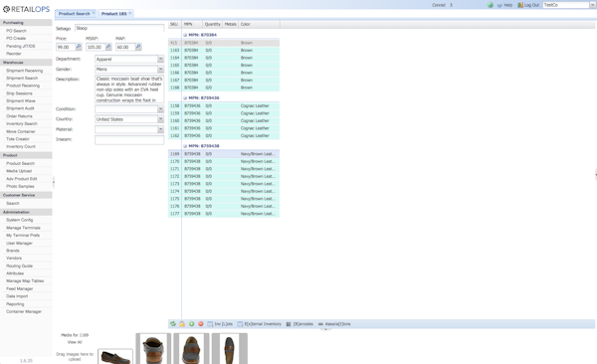Image resolution: width=597 pixels, height=364 pixels.
Task: Click the product name field containing Sloop
Action: click(x=119, y=28)
